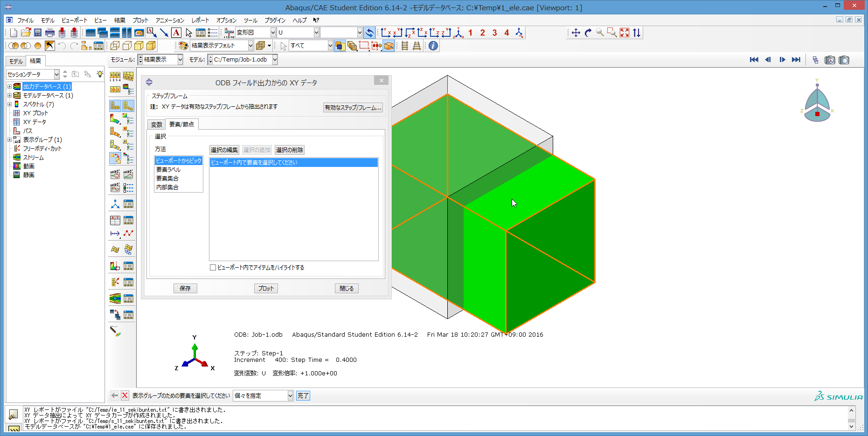
Task: Expand the 出力データベース (1) tree node
Action: [x=9, y=86]
